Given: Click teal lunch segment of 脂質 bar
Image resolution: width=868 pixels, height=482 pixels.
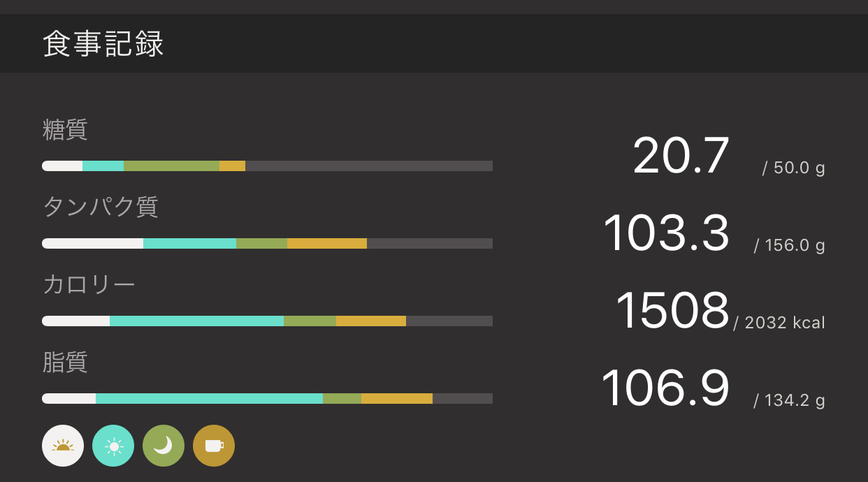Looking at the screenshot, I should coord(209,399).
